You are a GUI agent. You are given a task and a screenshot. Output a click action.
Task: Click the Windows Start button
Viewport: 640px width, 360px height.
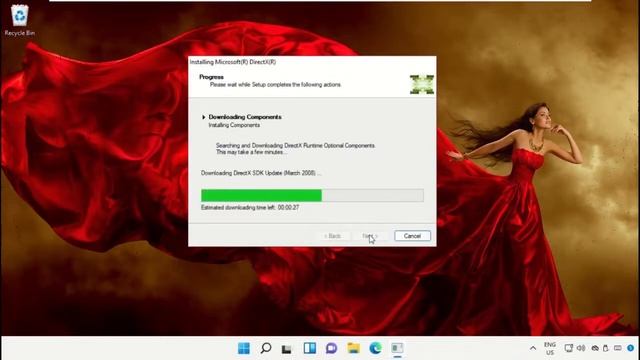coord(244,348)
